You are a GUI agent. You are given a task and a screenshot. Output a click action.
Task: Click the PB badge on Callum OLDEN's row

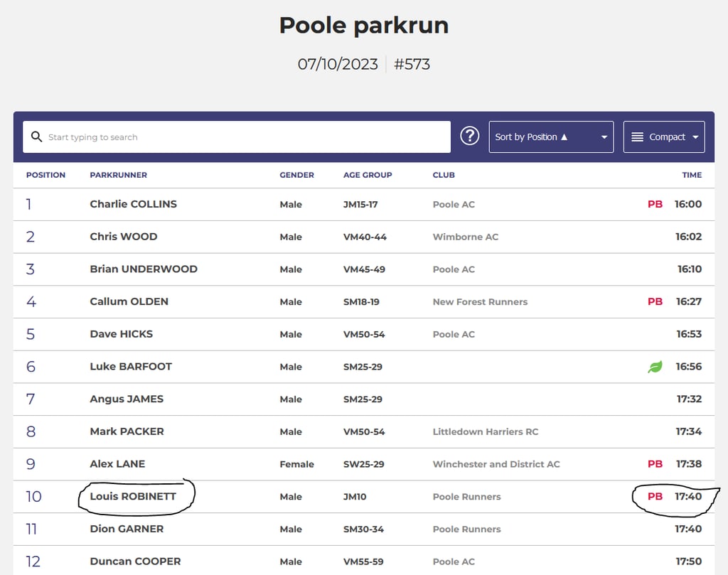click(654, 301)
